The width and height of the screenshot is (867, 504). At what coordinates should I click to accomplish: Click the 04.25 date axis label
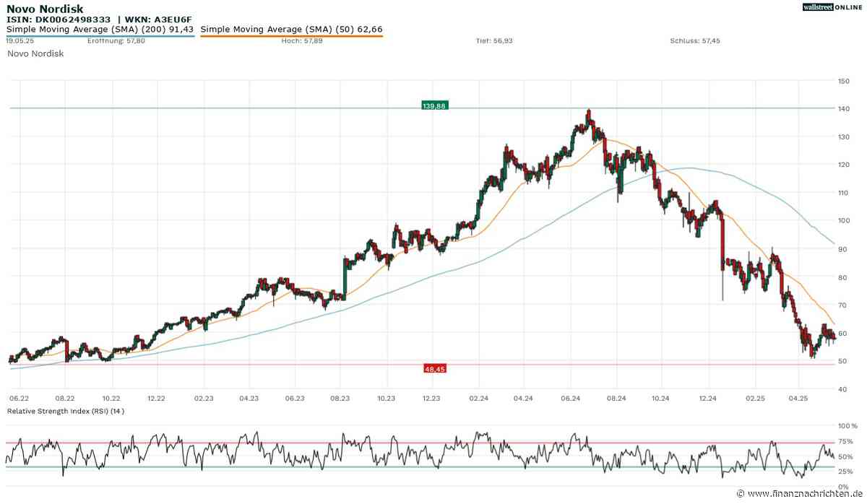(x=799, y=398)
